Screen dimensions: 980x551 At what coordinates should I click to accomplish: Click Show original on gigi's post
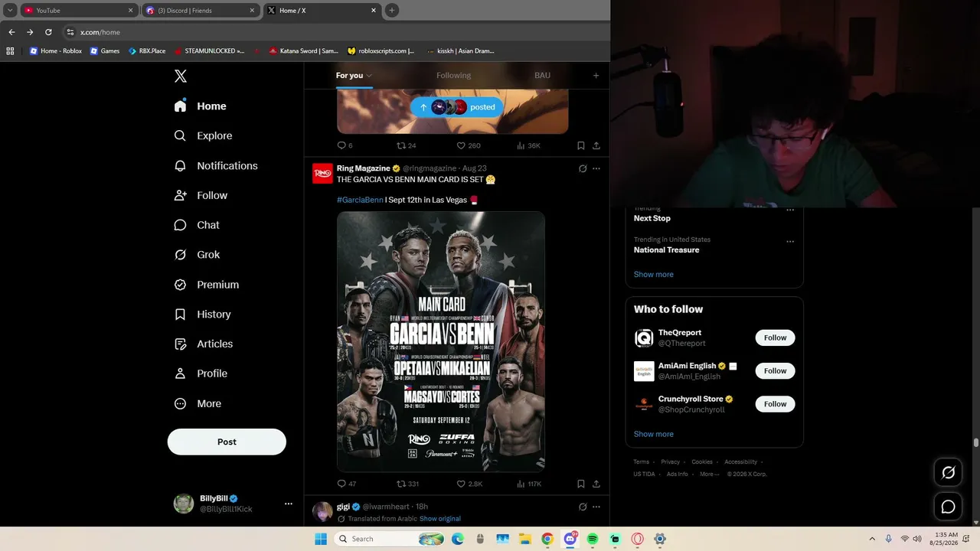click(439, 519)
